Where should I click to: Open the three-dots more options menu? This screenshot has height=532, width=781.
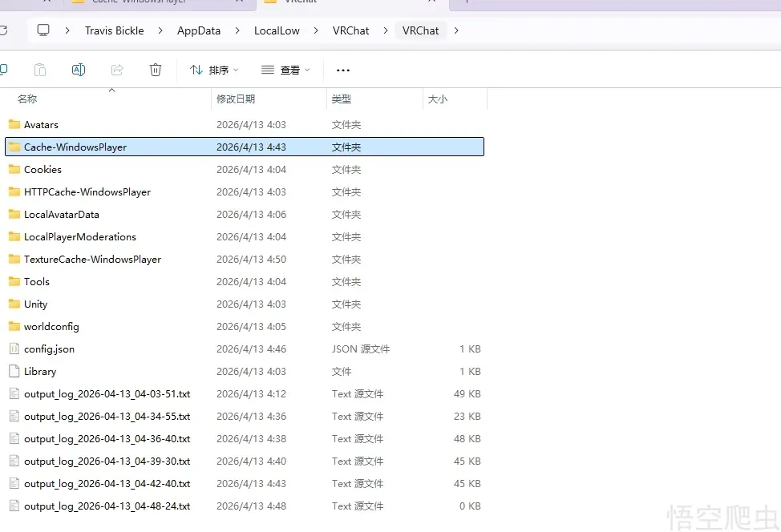tap(343, 70)
